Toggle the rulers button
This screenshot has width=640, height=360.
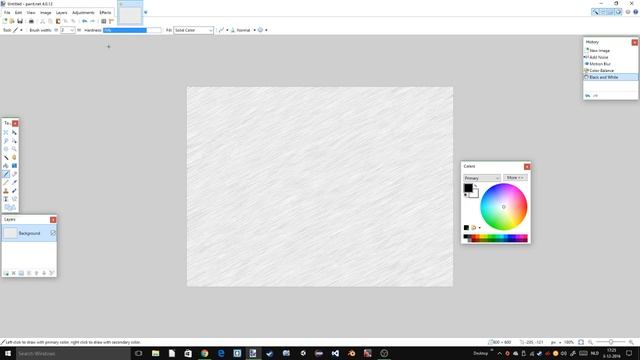[111, 21]
